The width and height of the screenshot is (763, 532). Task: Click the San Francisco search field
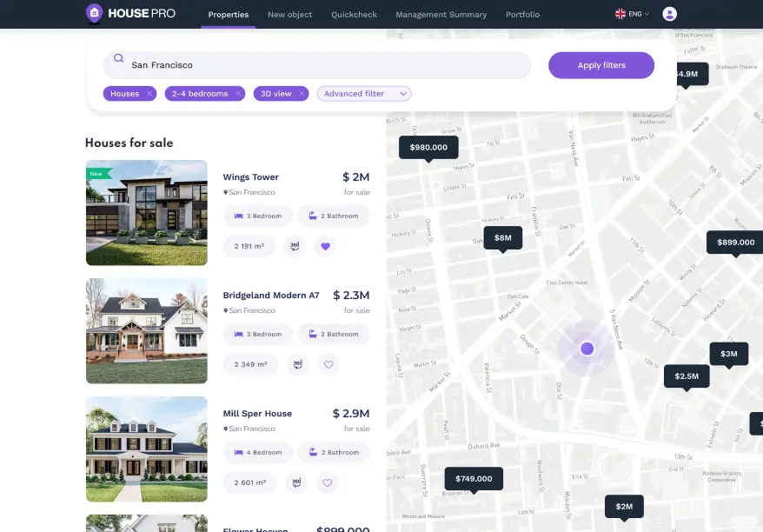point(317,65)
